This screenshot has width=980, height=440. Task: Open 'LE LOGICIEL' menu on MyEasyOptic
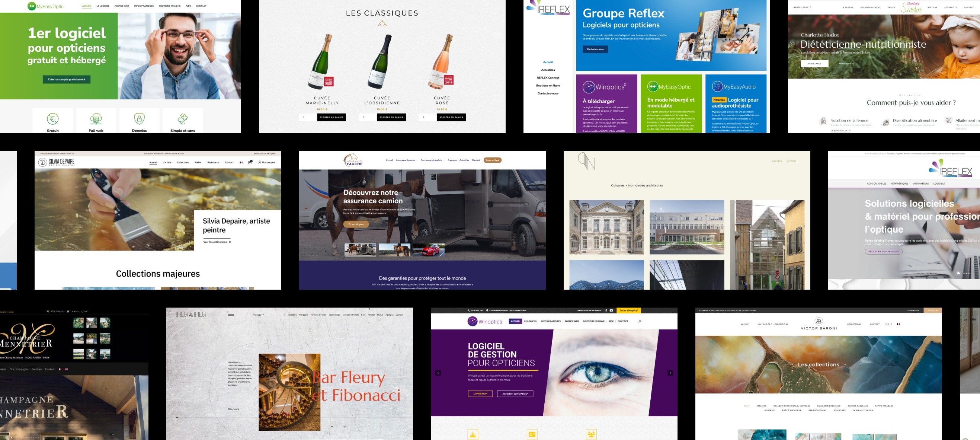pyautogui.click(x=103, y=6)
